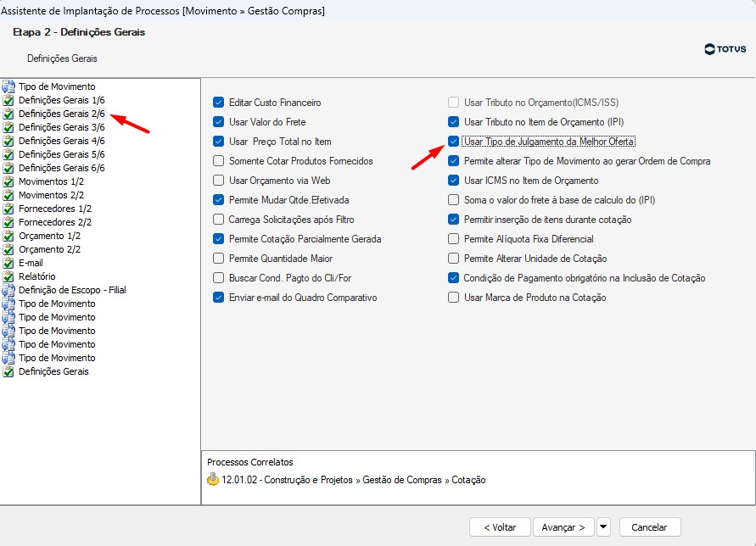Click the Avançar button

[x=563, y=527]
